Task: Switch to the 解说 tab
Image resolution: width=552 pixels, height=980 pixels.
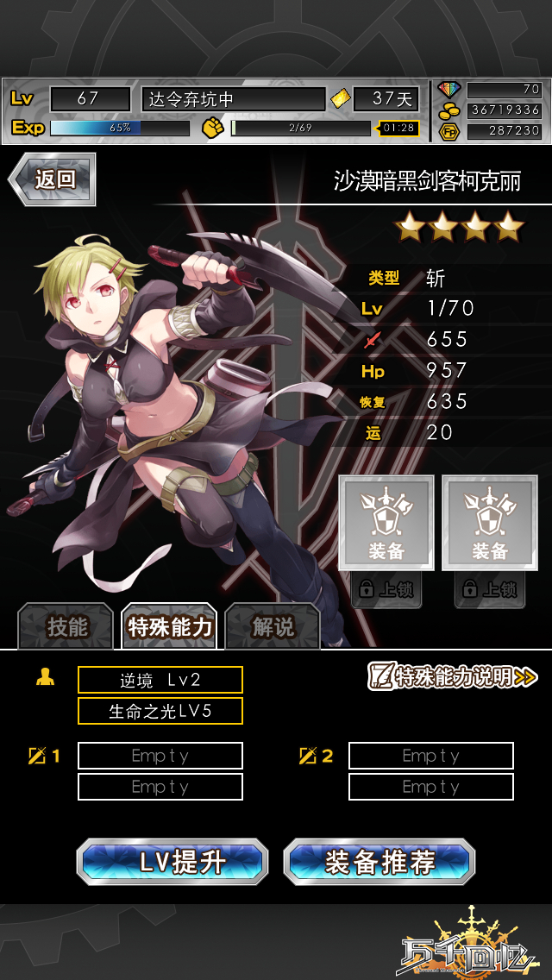Action: pyautogui.click(x=273, y=627)
